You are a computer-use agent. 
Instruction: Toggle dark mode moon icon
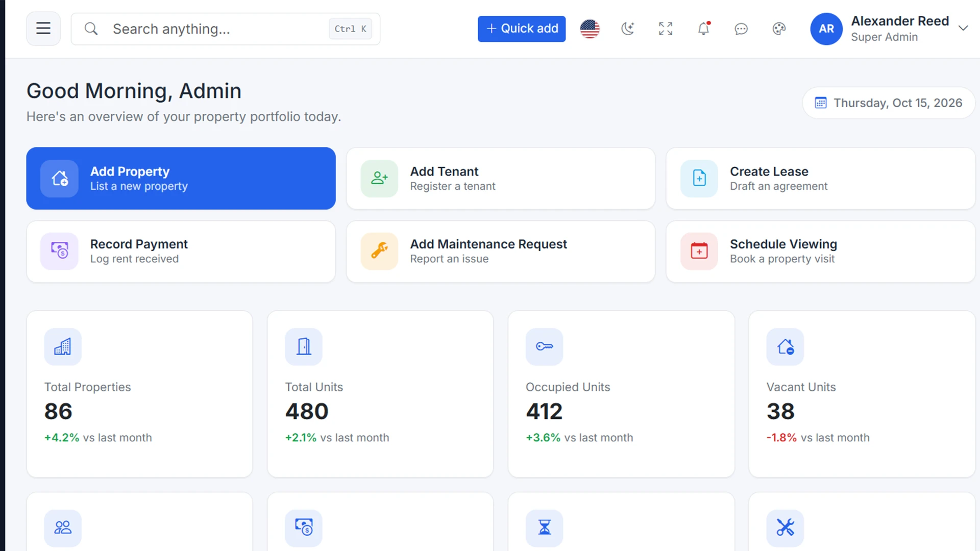[627, 29]
